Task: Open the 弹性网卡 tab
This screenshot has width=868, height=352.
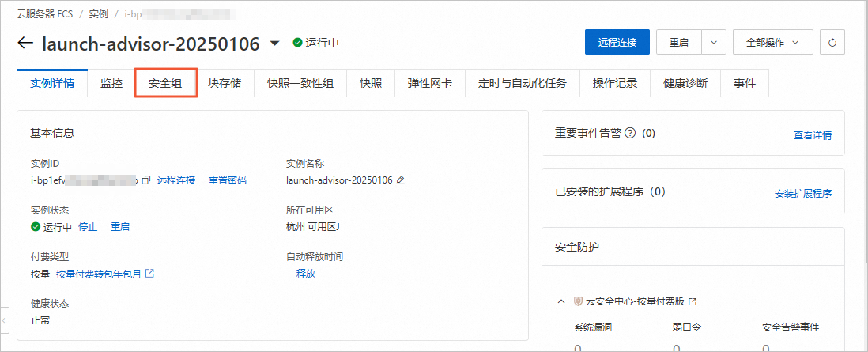Action: (429, 84)
